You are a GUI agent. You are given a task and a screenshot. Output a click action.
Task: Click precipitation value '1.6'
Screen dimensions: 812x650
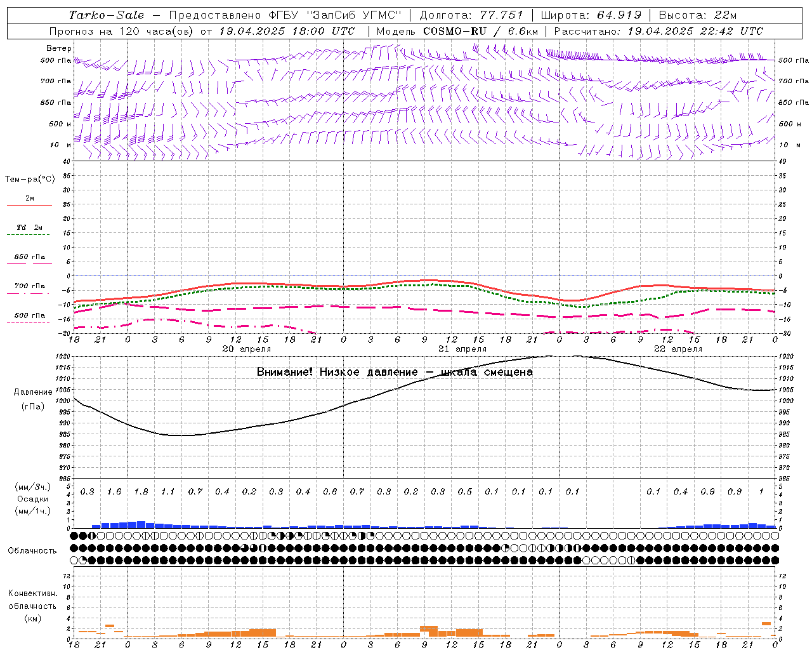point(114,492)
